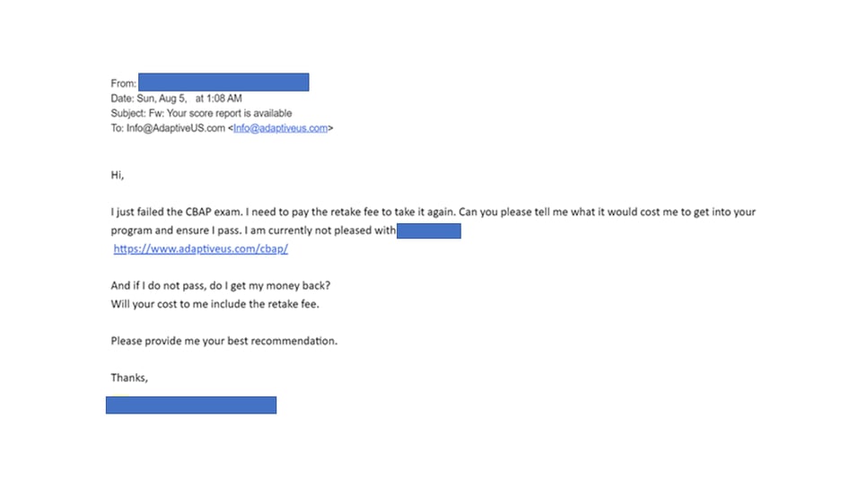Image resolution: width=868 pixels, height=487 pixels.
Task: Click the sentence 'I just failed the CBAP exam'
Action: coord(177,212)
